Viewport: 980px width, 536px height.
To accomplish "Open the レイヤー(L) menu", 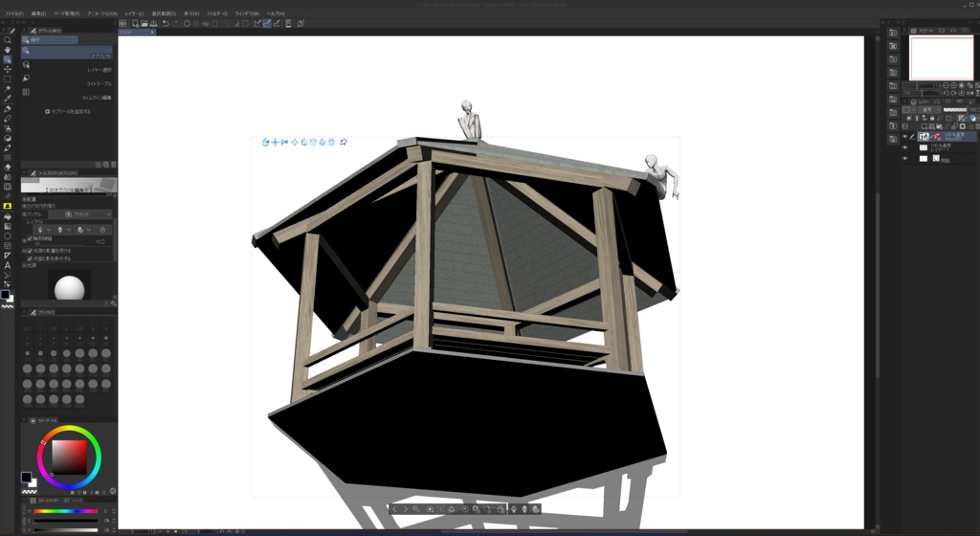I will click(134, 13).
